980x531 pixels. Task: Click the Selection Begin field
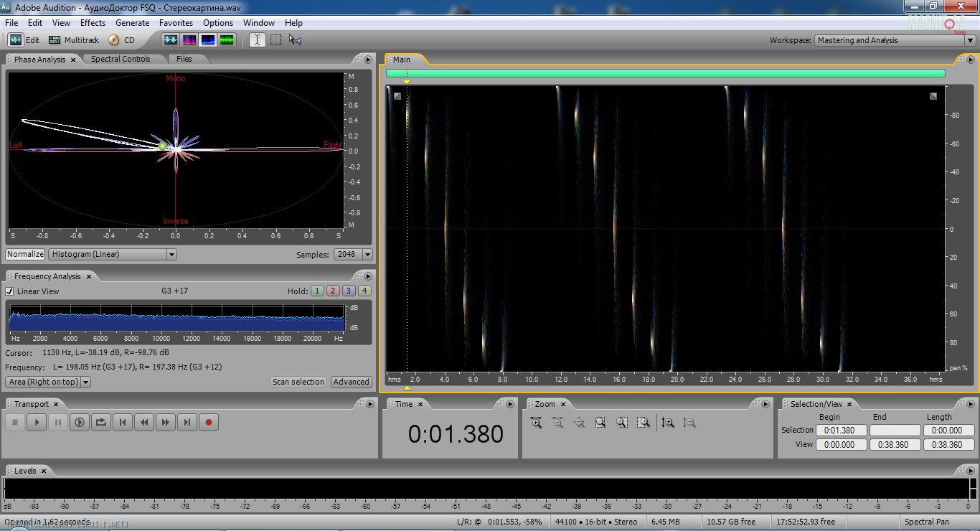pyautogui.click(x=842, y=431)
